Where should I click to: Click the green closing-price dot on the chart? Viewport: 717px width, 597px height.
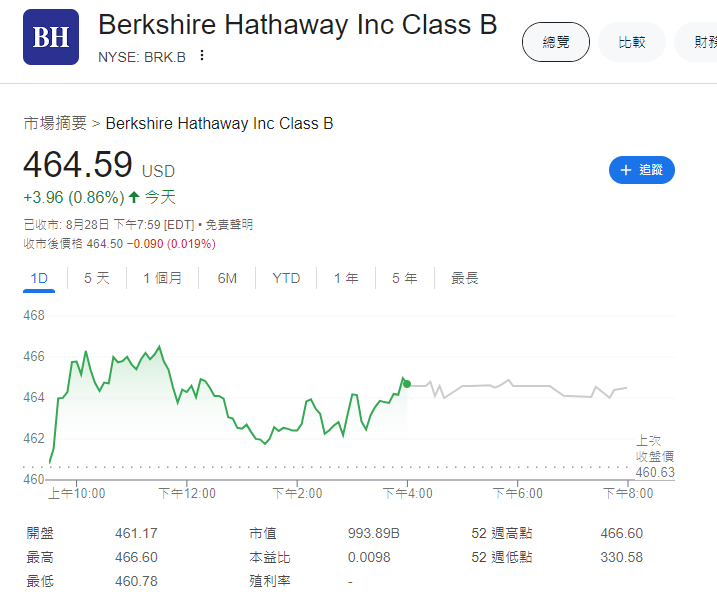406,383
